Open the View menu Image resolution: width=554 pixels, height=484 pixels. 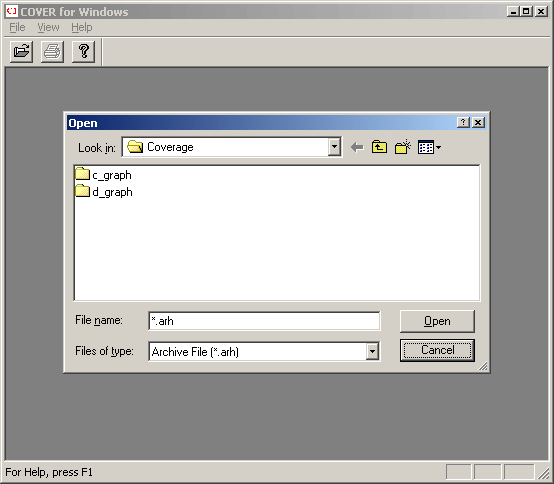pos(48,27)
